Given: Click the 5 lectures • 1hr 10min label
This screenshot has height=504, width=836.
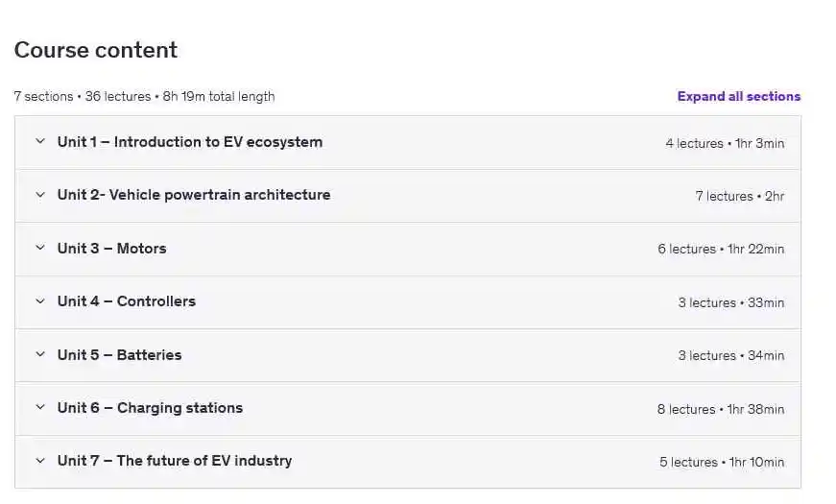Looking at the screenshot, I should pyautogui.click(x=722, y=462).
